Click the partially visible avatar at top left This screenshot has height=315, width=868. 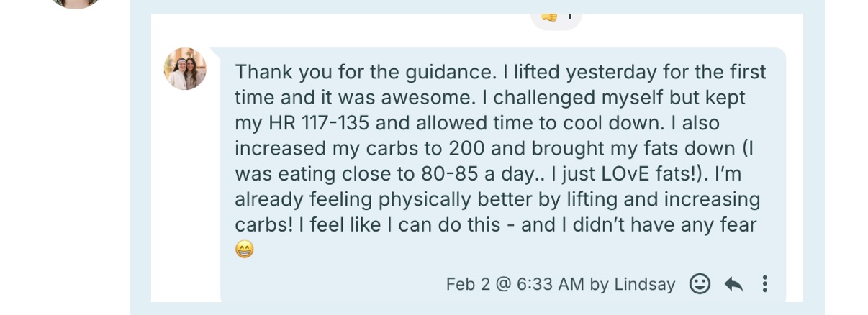click(76, 4)
